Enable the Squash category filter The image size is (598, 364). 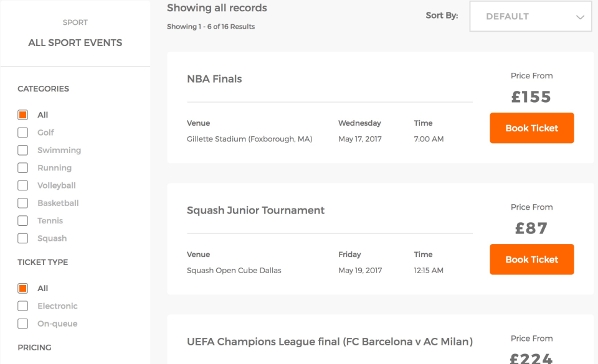[x=22, y=238]
